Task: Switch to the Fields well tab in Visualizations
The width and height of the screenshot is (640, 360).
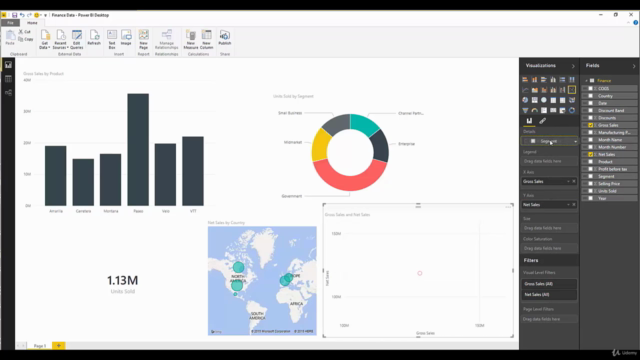Action: click(529, 121)
